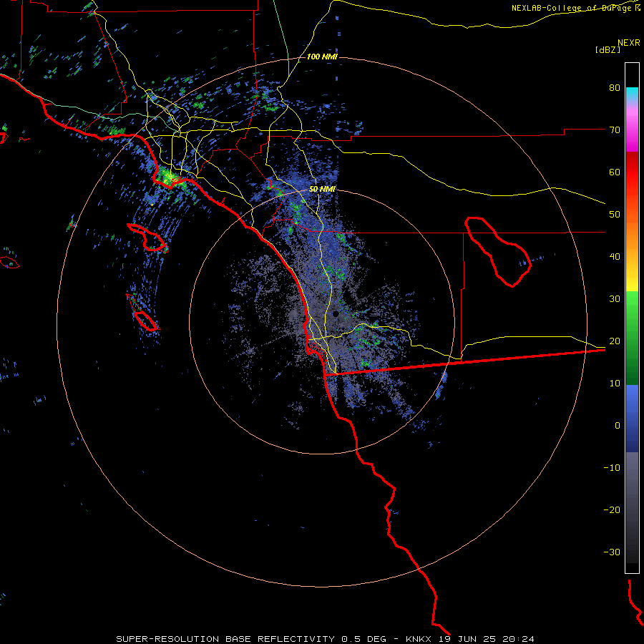Pick the cyan segment atop the color bar
This screenshot has width=644, height=644.
click(632, 94)
